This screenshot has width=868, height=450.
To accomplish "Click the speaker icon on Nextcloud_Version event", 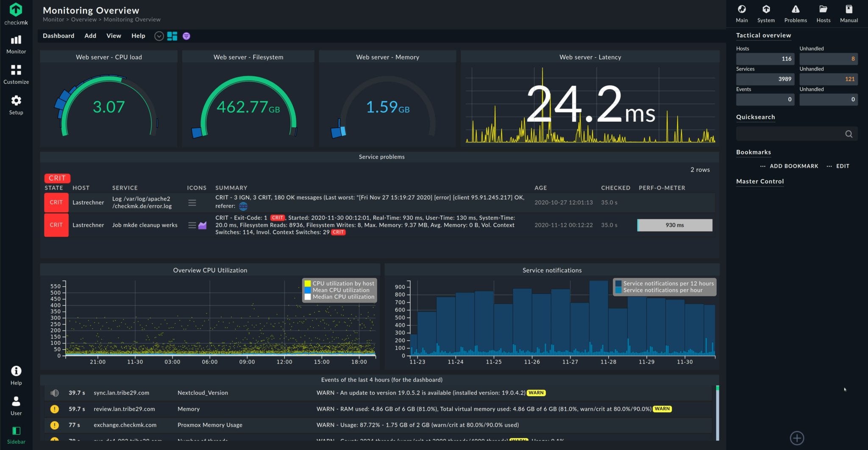I will tap(55, 393).
